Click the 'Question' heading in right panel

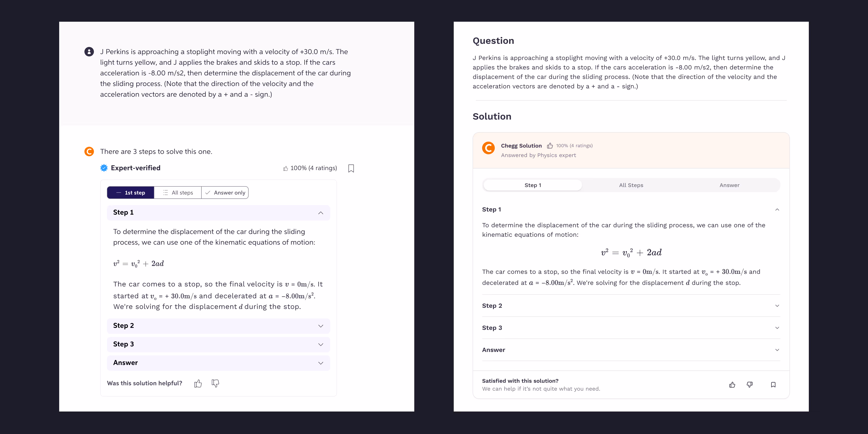pyautogui.click(x=493, y=41)
